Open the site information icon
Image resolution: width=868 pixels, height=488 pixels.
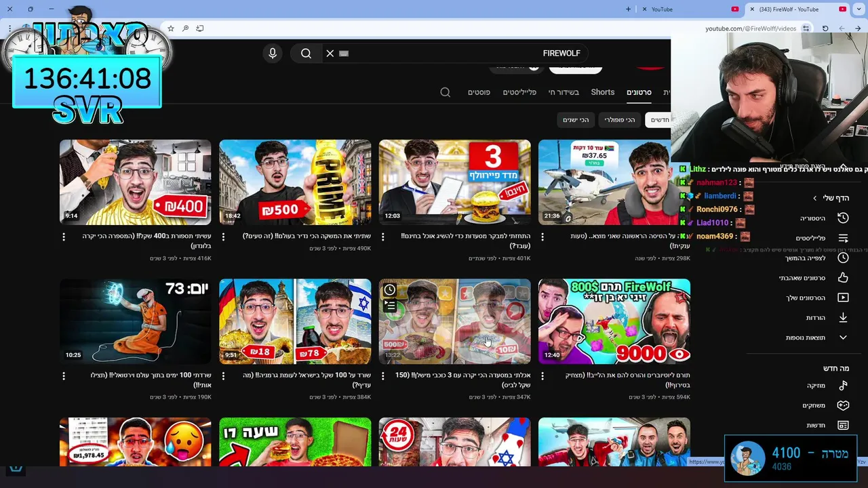tap(806, 28)
